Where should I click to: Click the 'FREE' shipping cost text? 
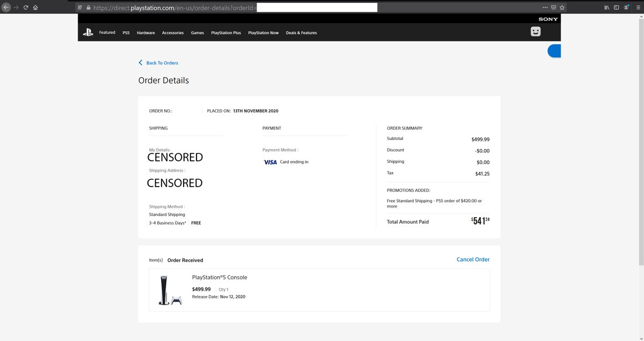[x=196, y=223]
